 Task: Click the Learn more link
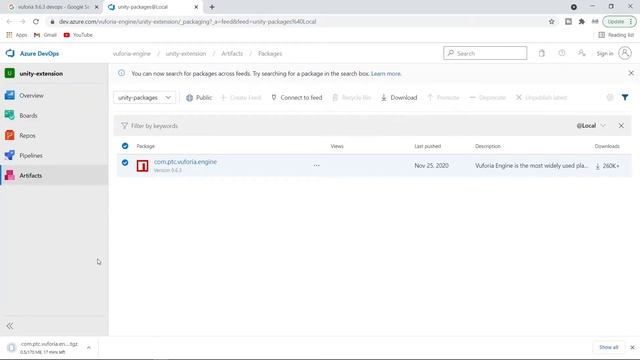click(386, 73)
